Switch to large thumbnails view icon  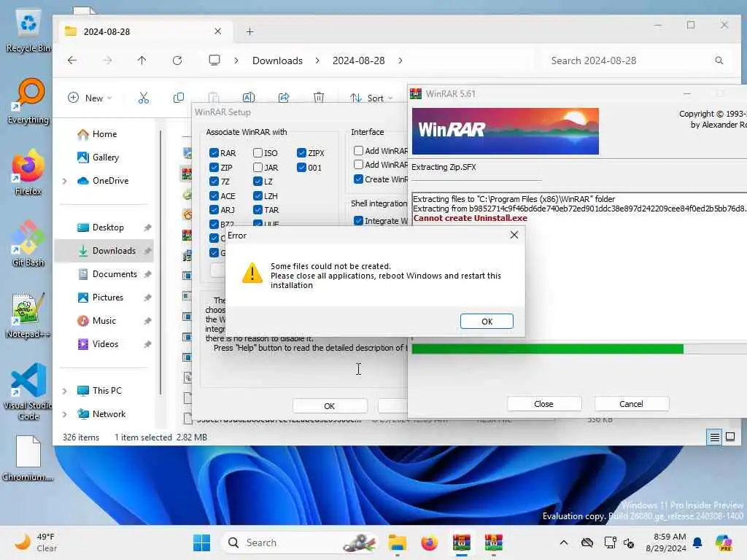pyautogui.click(x=729, y=437)
